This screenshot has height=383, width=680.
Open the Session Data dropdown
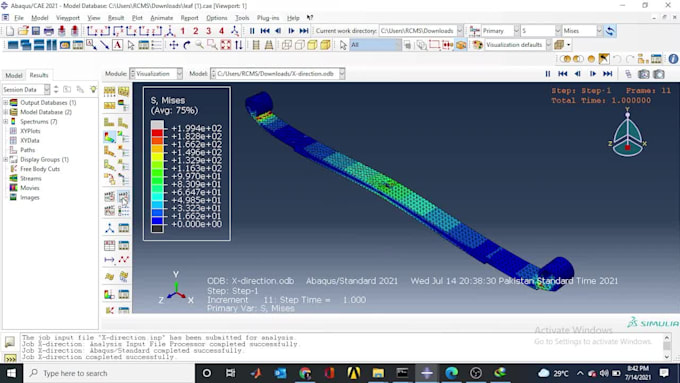pyautogui.click(x=26, y=89)
